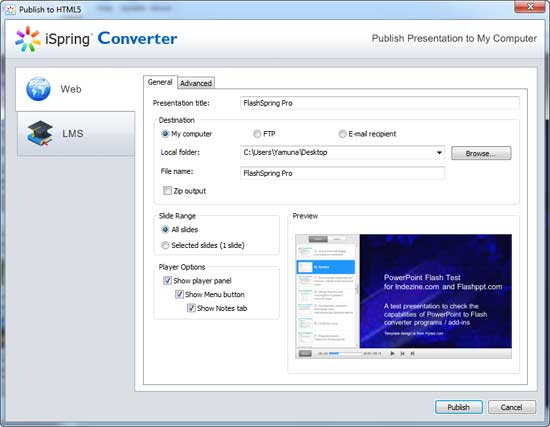Select the LMS graduation cap icon
This screenshot has width=550, height=427.
[40, 133]
